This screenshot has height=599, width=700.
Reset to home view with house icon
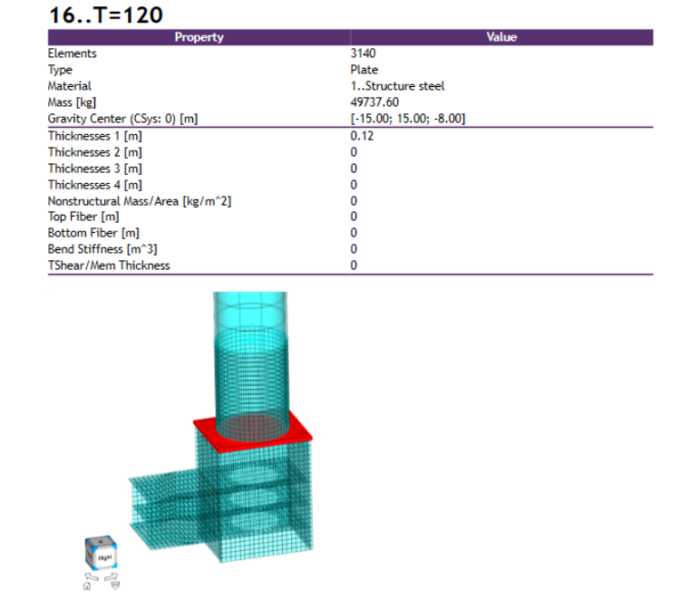(x=87, y=586)
